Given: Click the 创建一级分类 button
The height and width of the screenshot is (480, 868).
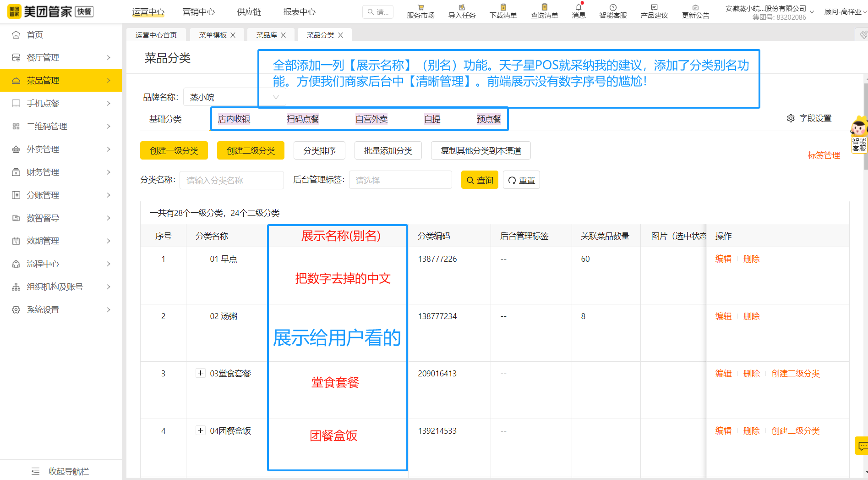Looking at the screenshot, I should coord(174,150).
